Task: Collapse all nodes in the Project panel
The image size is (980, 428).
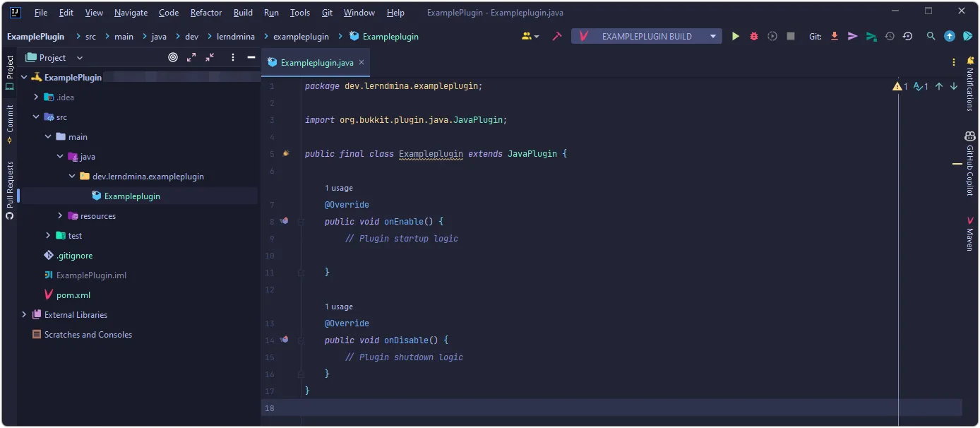Action: click(210, 58)
